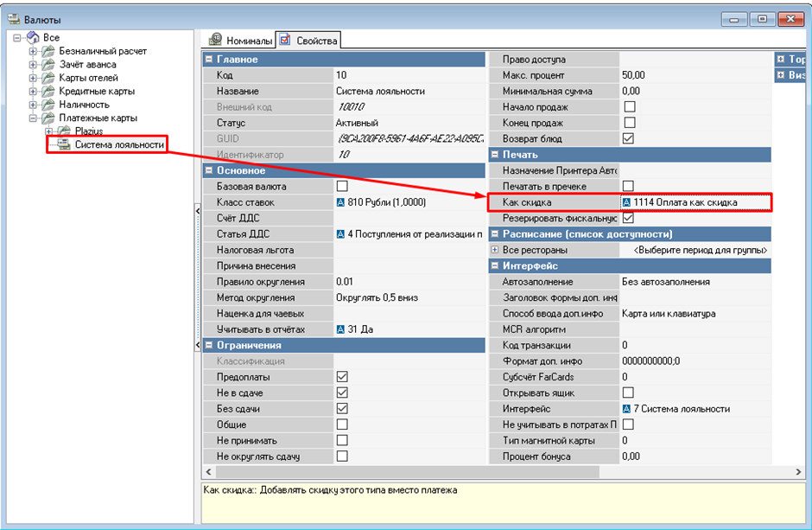Expand the Все рестораны row
The height and width of the screenshot is (530, 812).
[x=495, y=250]
